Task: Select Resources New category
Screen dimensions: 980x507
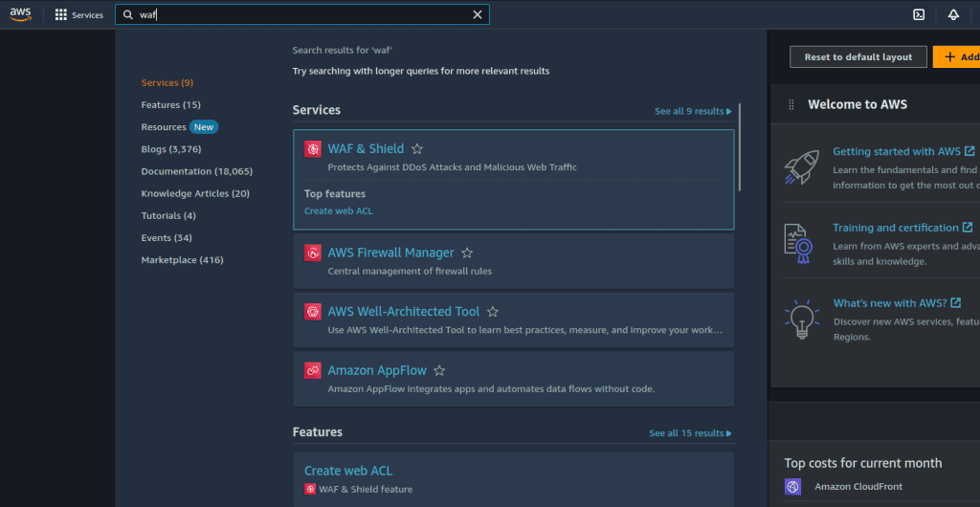Action: coord(179,126)
